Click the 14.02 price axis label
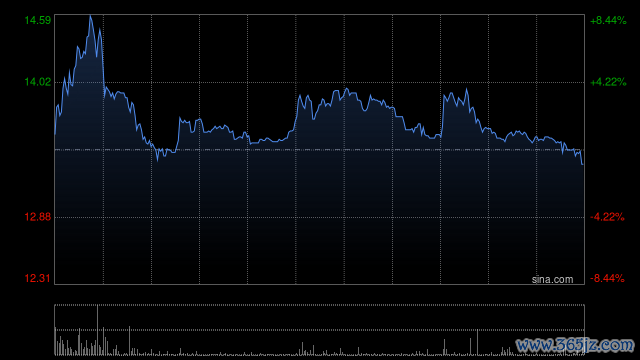Image resolution: width=640 pixels, height=360 pixels. point(38,82)
